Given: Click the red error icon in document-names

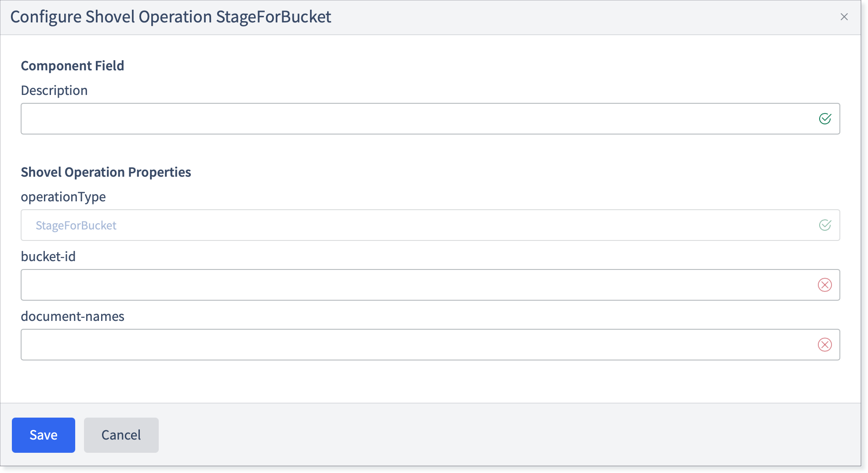Looking at the screenshot, I should pyautogui.click(x=825, y=345).
